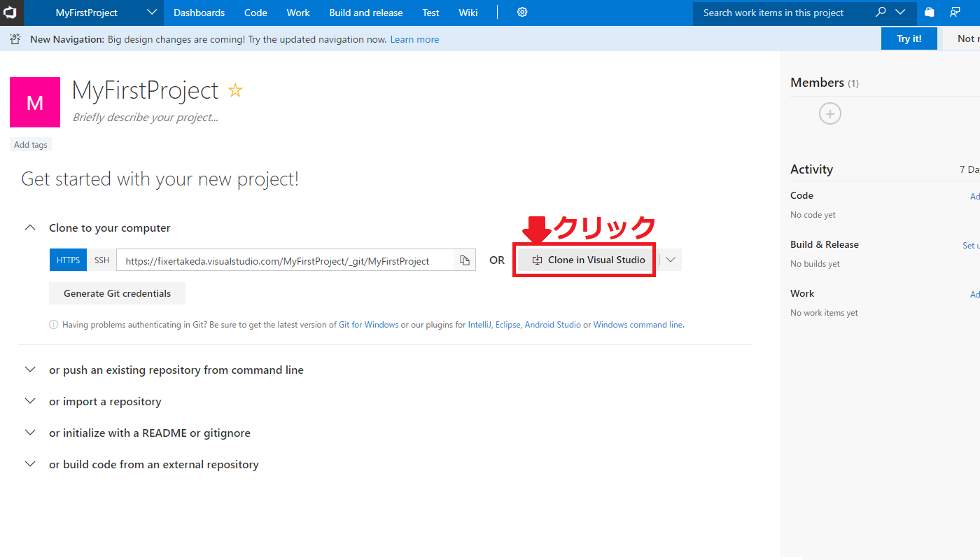Open the Wiki hub
Screen dimensions: 980x560
[468, 13]
